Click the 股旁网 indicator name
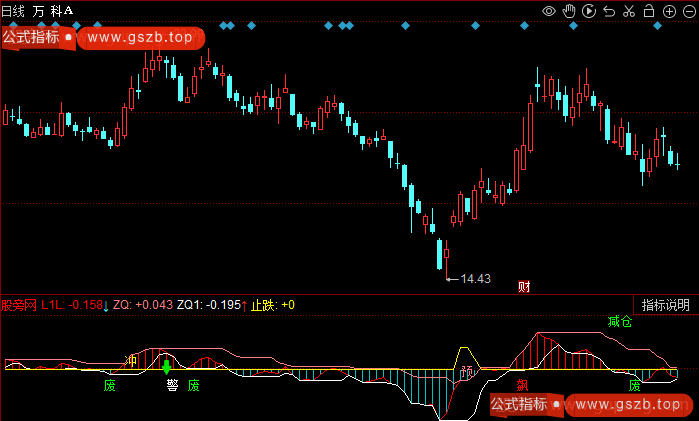The height and width of the screenshot is (421, 699). (19, 305)
